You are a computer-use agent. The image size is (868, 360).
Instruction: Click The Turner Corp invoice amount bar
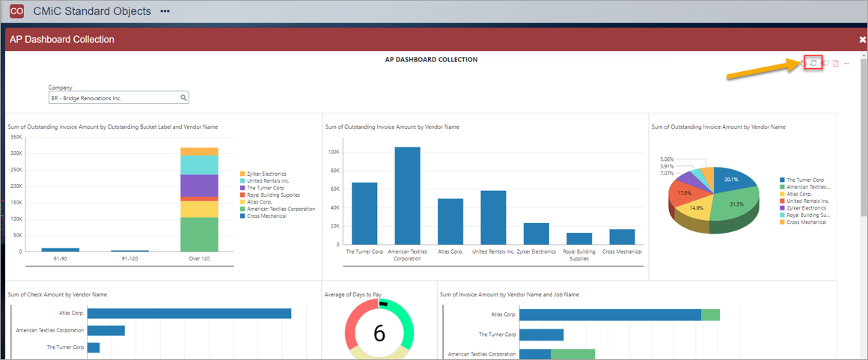pos(542,335)
